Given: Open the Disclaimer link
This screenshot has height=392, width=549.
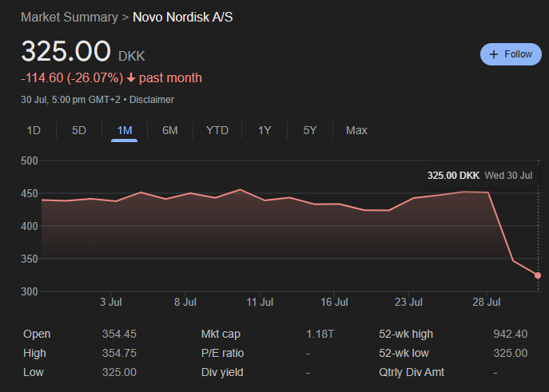Looking at the screenshot, I should [x=152, y=100].
